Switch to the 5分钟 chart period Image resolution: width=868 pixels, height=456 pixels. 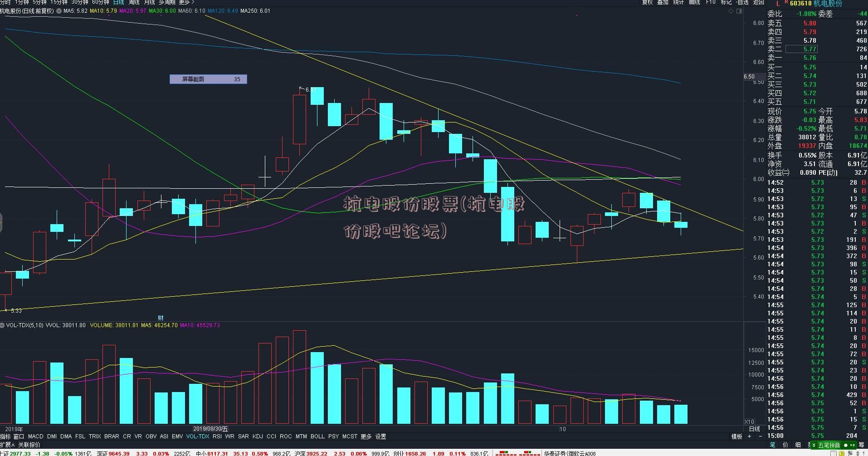coord(39,2)
